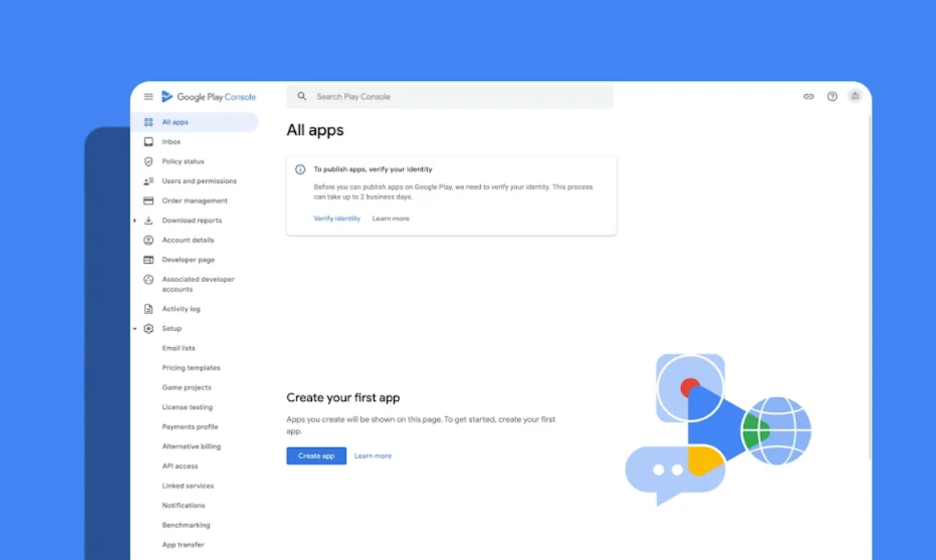Click the Developer page icon
Image resolution: width=936 pixels, height=560 pixels.
click(x=148, y=260)
